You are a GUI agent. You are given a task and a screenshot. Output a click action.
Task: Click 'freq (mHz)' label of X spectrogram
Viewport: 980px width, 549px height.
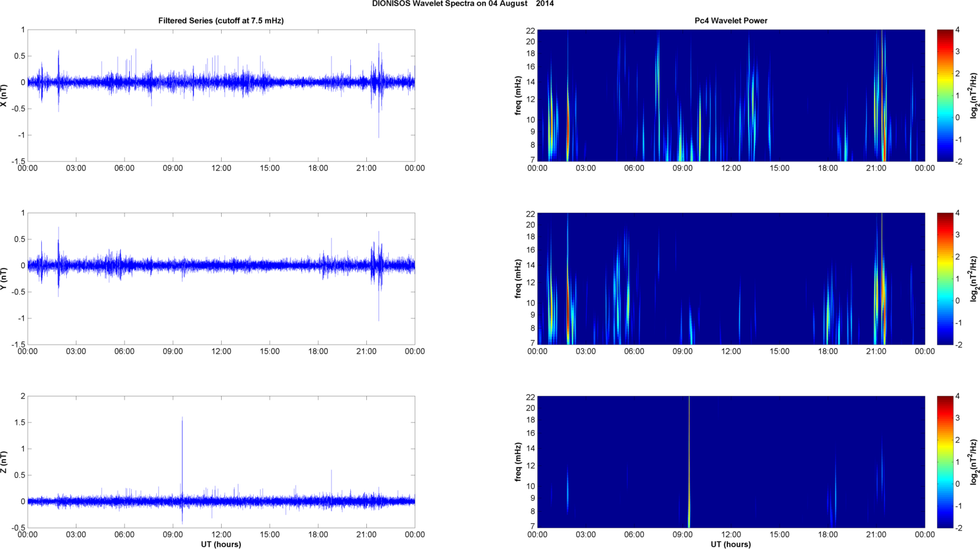[518, 95]
